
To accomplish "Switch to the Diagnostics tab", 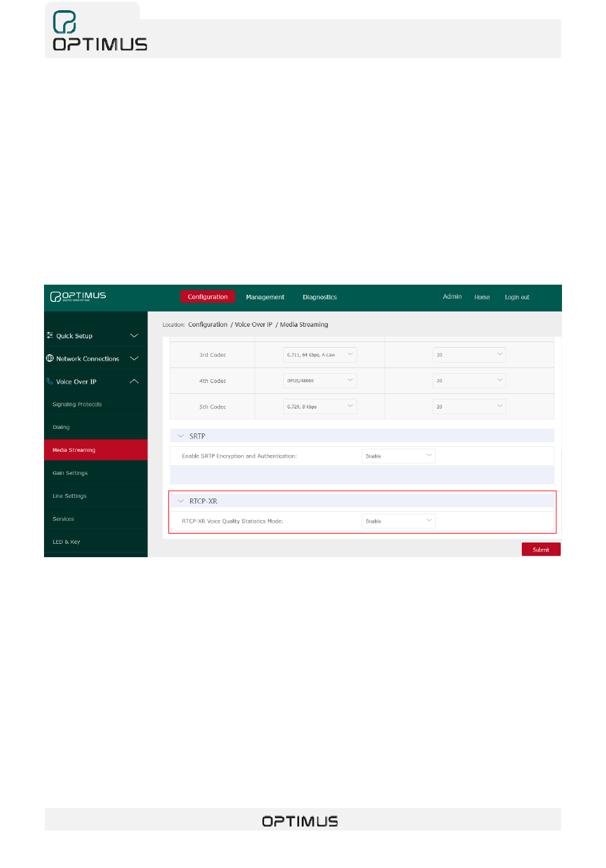I will pyautogui.click(x=320, y=297).
